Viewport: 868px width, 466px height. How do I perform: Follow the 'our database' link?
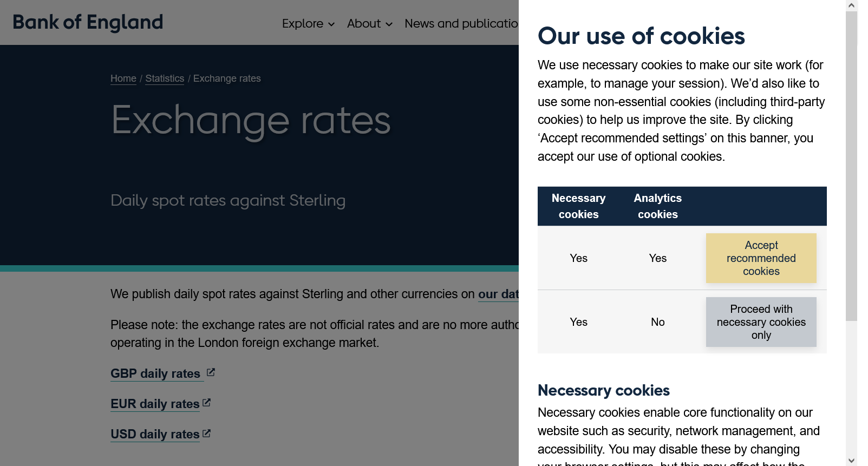click(498, 294)
